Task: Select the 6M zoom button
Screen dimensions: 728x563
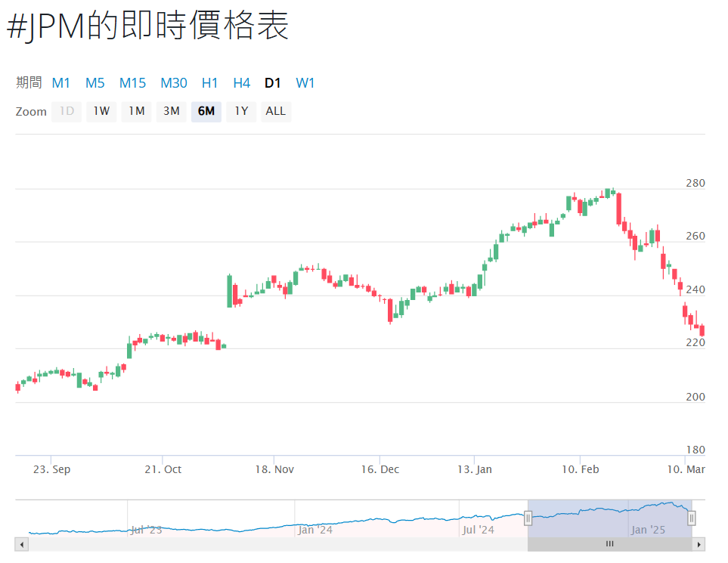Action: [x=206, y=112]
